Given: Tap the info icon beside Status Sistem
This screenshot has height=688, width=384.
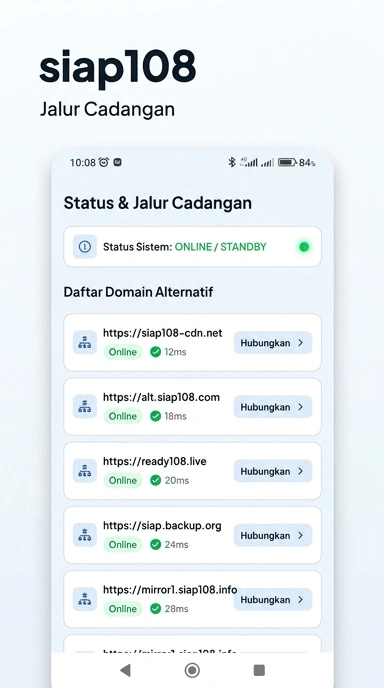Looking at the screenshot, I should coord(85,247).
